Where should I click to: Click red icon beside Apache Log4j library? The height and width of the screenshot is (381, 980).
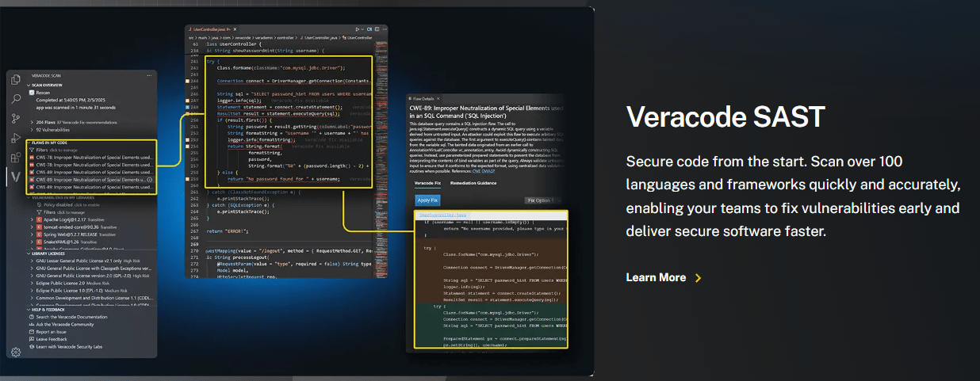click(x=39, y=219)
